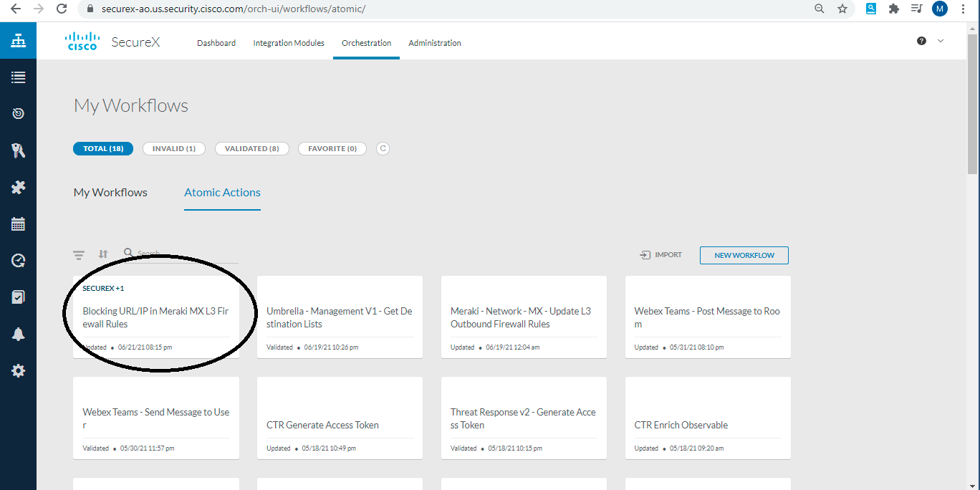Screen dimensions: 980x490
Task: Open the Chrome profile avatar M
Action: [940, 9]
